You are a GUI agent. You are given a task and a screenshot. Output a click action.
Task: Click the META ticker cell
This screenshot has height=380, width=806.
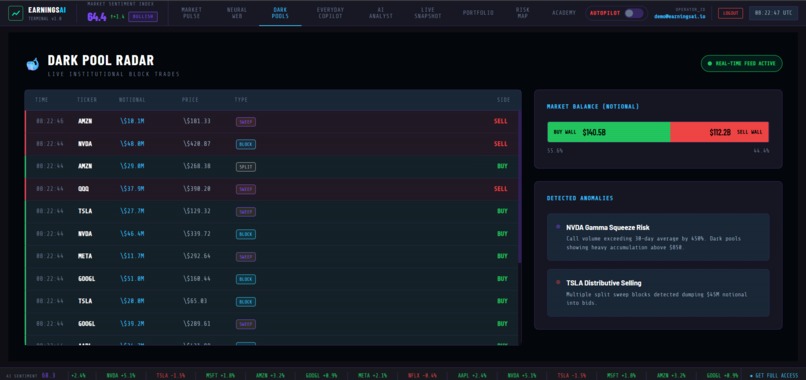point(85,256)
